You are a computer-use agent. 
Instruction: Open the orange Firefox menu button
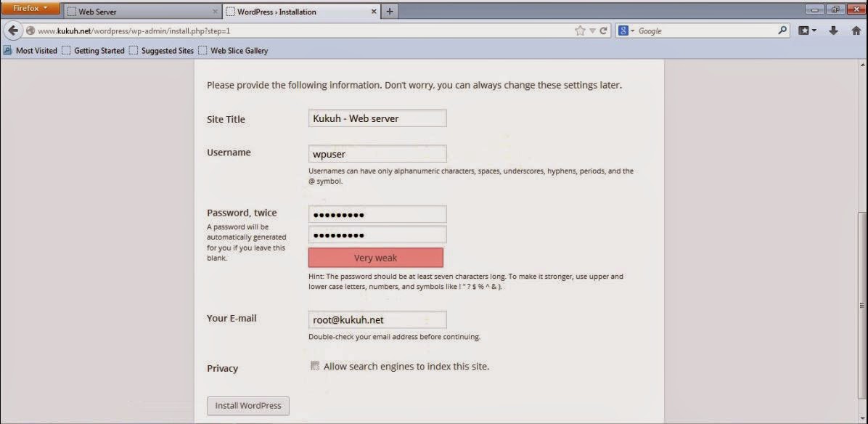[30, 9]
